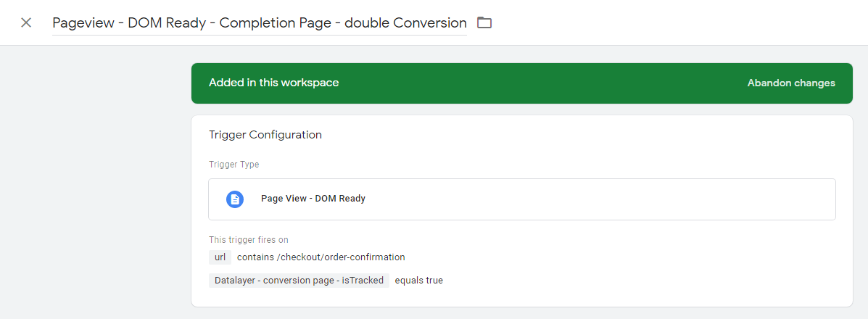Viewport: 868px width, 319px height.
Task: Click the 'Trigger Type' label
Action: 233,165
